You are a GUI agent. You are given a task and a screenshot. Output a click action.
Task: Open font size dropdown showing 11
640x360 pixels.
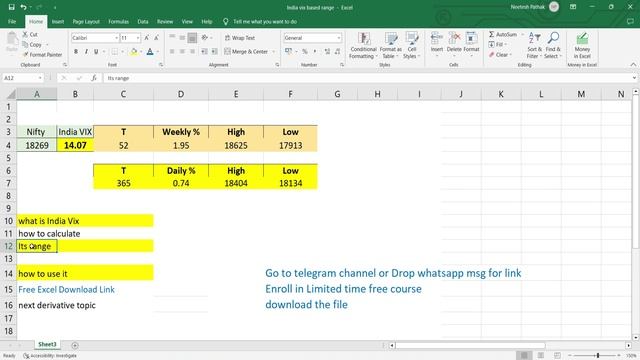[138, 38]
